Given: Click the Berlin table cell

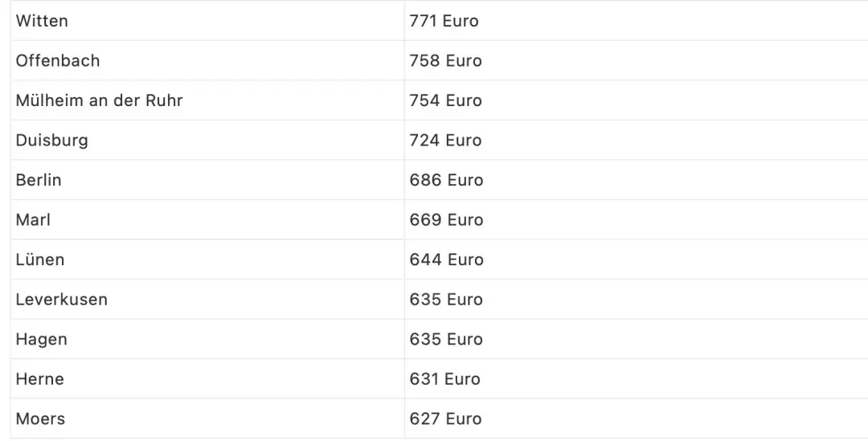Looking at the screenshot, I should click(39, 180).
